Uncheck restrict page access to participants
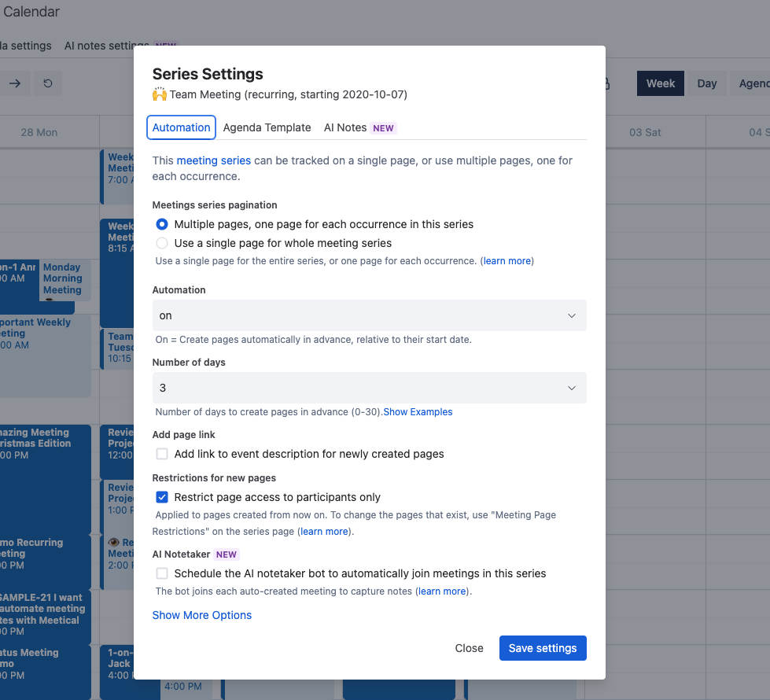The width and height of the screenshot is (770, 700). tap(161, 497)
